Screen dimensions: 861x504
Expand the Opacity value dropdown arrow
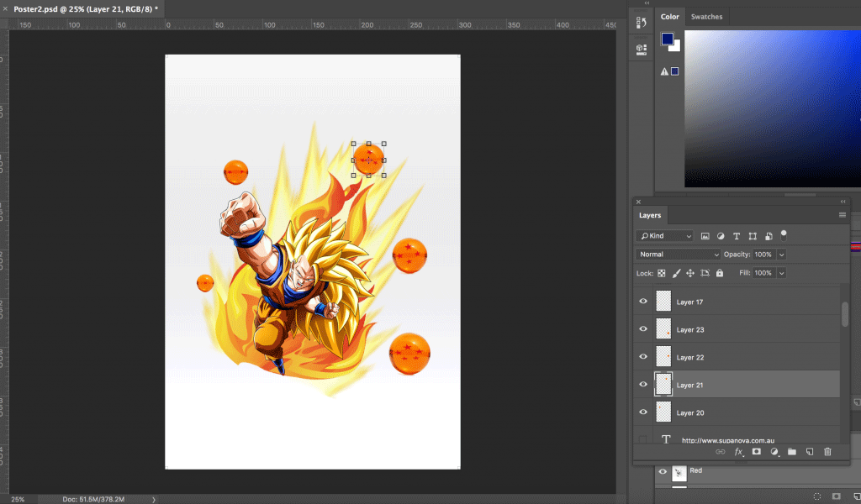coord(782,255)
